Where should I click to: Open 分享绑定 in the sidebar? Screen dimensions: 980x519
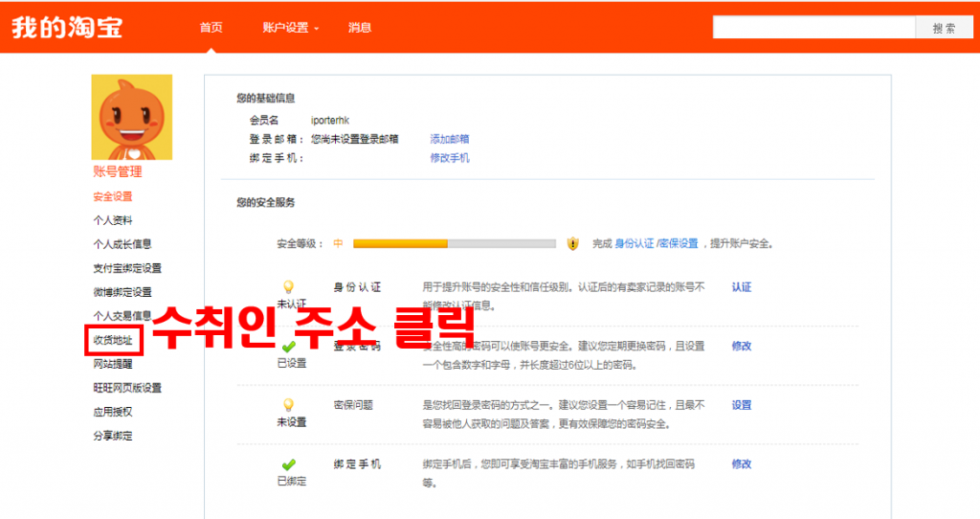[x=113, y=436]
